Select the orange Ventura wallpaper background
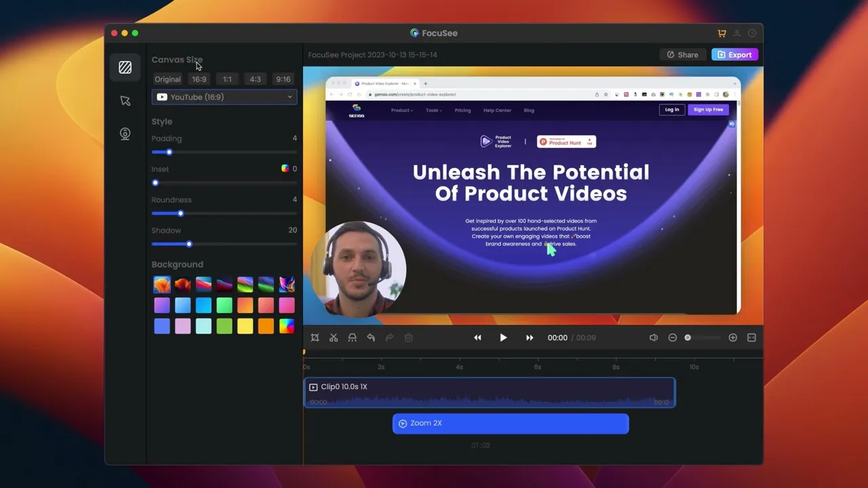 click(x=161, y=285)
